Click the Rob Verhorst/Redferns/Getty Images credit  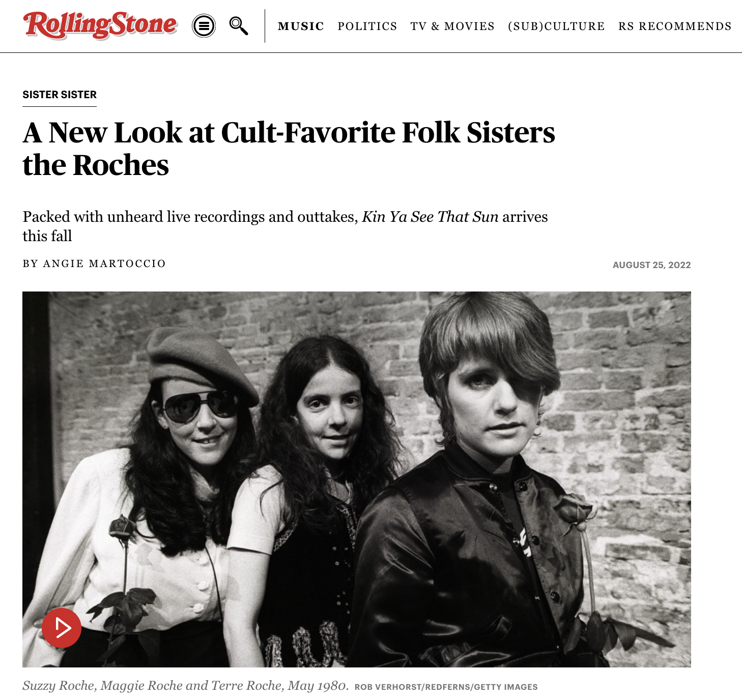[446, 687]
